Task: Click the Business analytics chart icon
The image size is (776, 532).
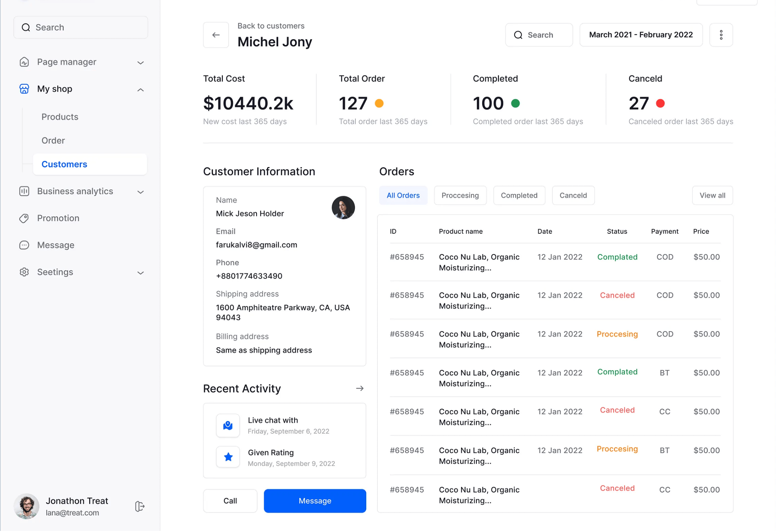Action: [x=24, y=191]
